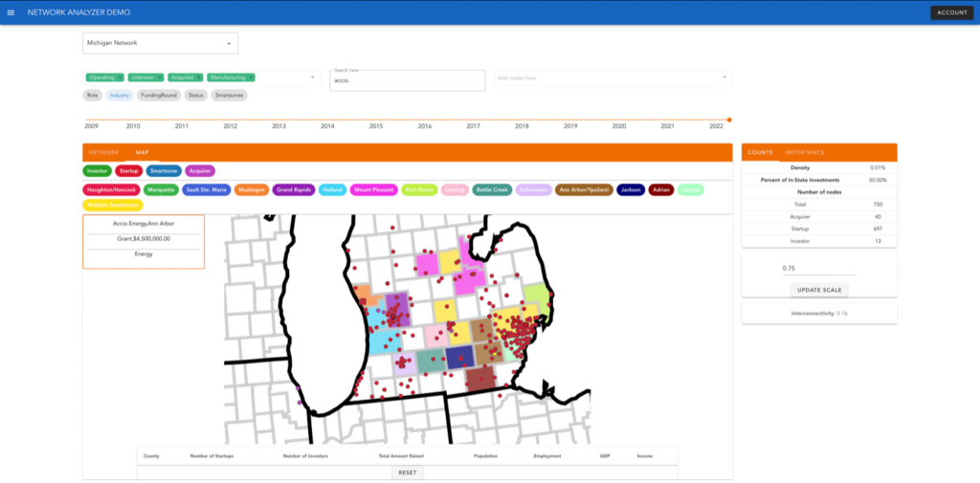Switch to the Network tab
This screenshot has height=483, width=980.
(x=103, y=152)
